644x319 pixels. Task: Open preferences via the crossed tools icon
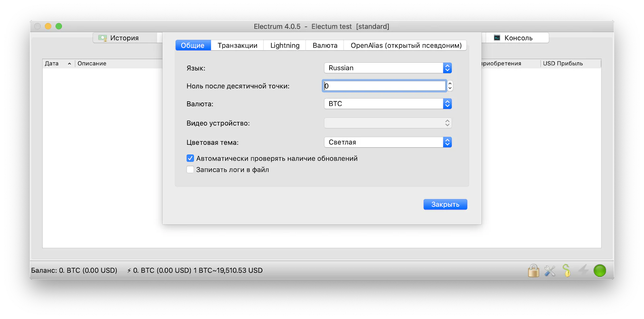pos(550,271)
